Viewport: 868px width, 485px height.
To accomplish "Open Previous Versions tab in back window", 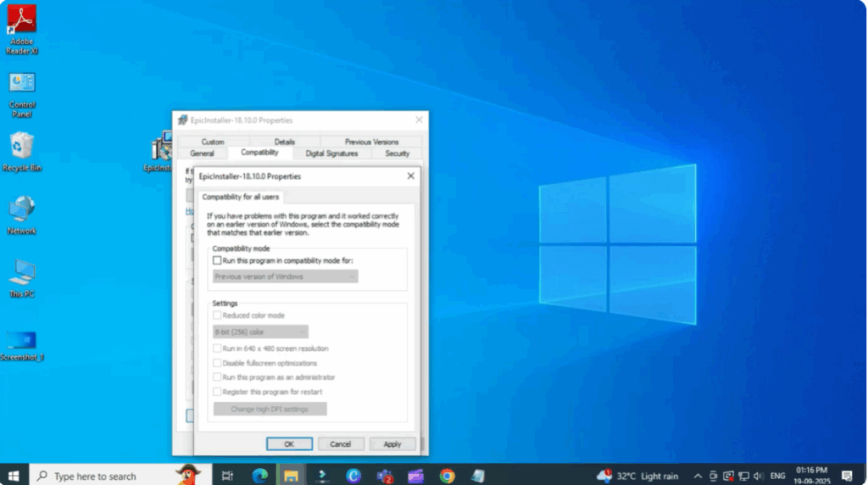I will pos(371,142).
